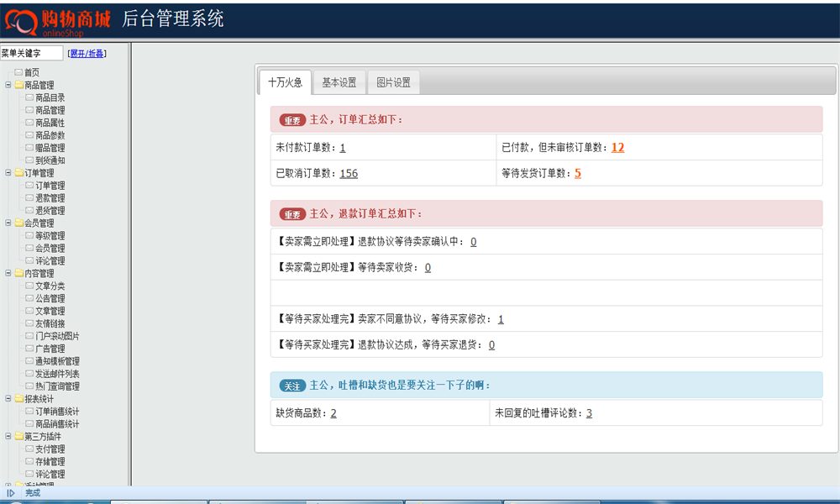This screenshot has width=840, height=504.
Task: Click the 第三方插件 folder icon
Action: tap(19, 436)
